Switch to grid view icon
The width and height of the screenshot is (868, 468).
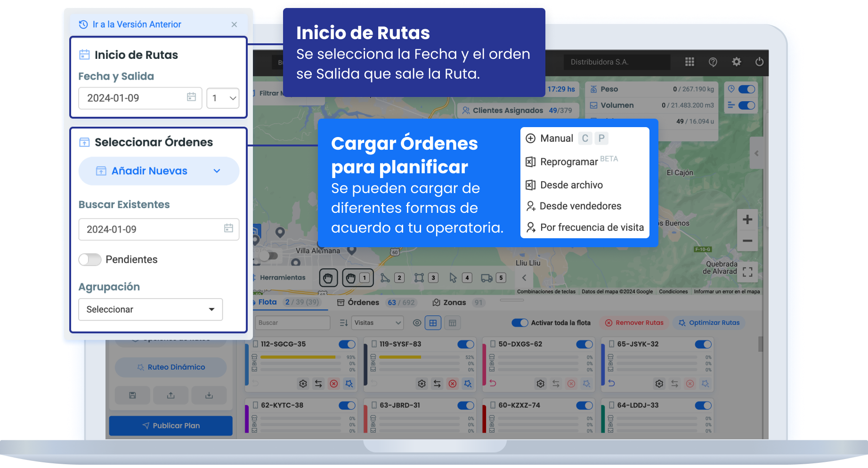tap(433, 323)
